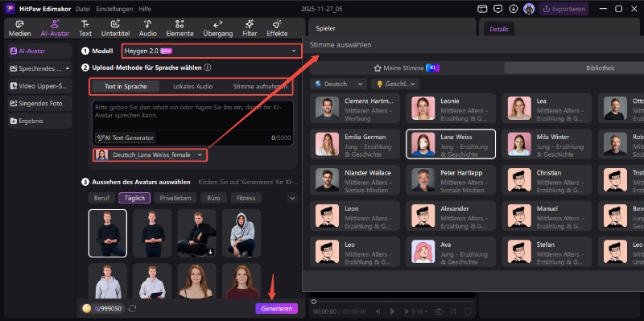
Task: Open the Audio tool
Action: tap(147, 28)
